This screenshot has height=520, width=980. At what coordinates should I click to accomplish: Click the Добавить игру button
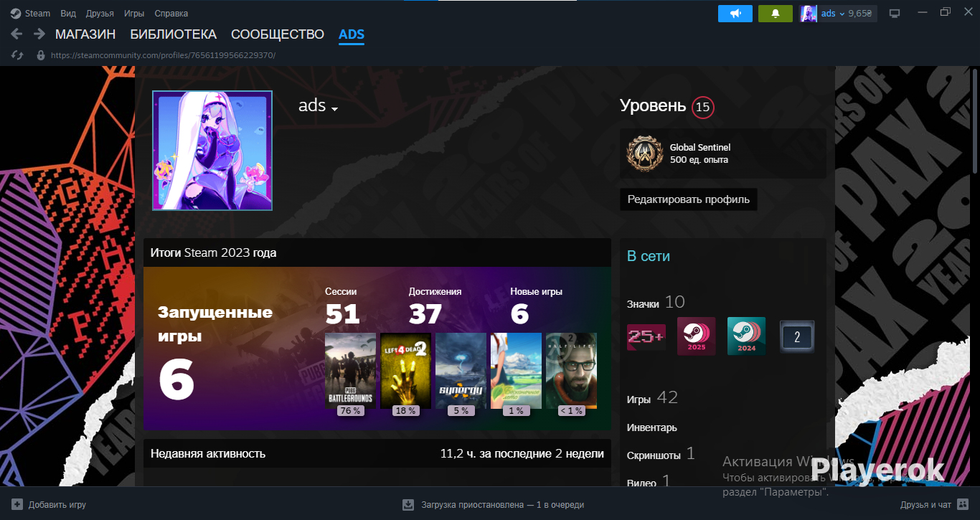57,505
